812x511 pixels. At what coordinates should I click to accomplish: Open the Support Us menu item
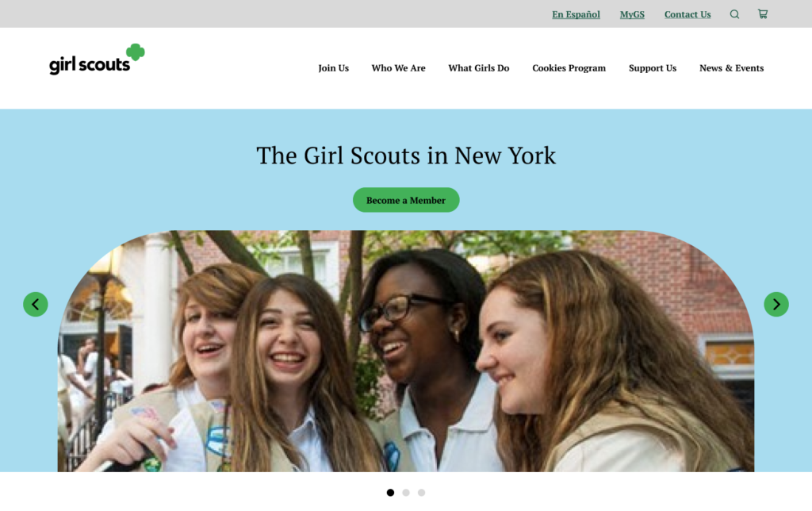click(x=653, y=68)
